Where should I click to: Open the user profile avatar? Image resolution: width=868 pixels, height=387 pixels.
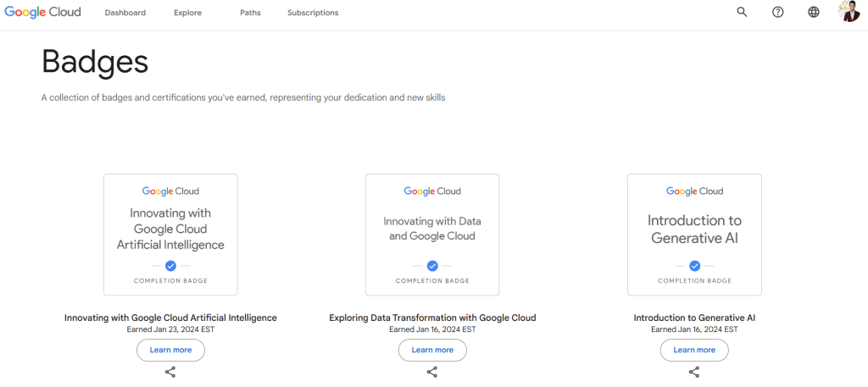[849, 12]
